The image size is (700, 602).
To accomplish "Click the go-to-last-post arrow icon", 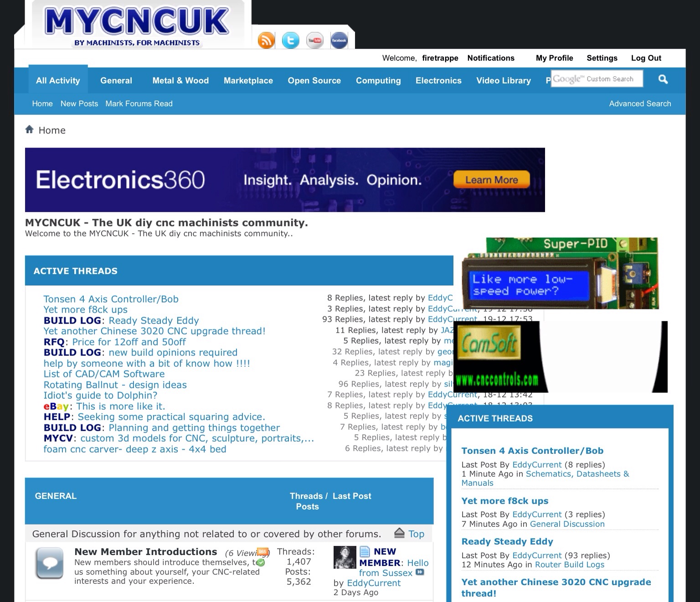I will coord(420,572).
